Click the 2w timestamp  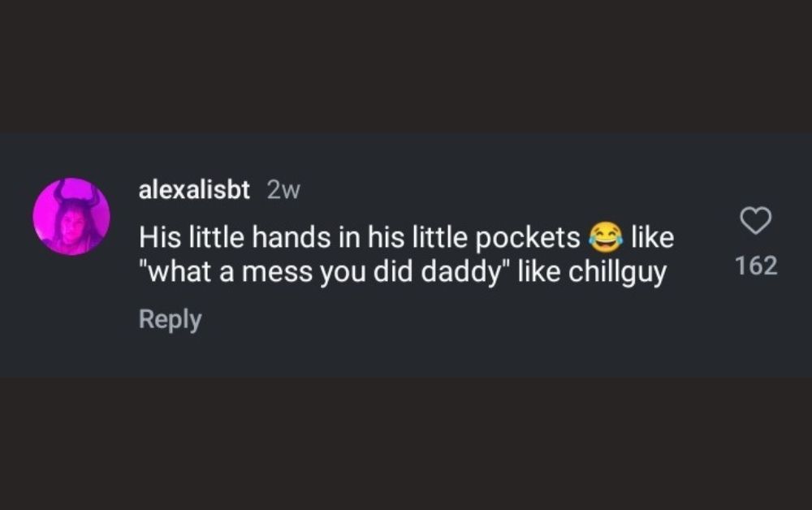pyautogui.click(x=283, y=190)
